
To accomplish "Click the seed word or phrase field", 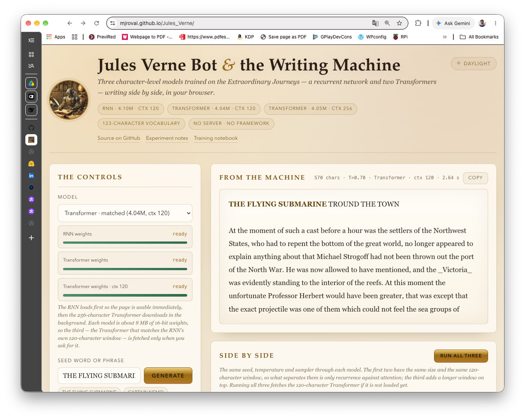I will tap(99, 375).
